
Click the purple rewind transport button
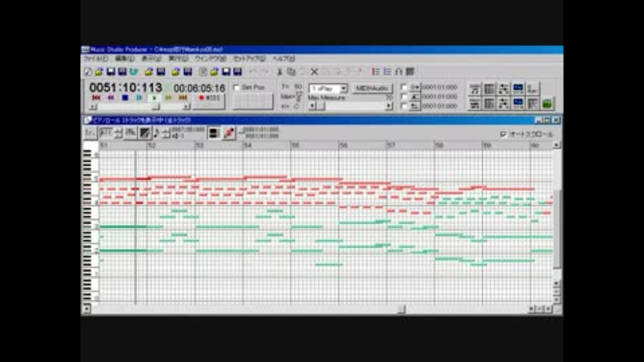111,98
